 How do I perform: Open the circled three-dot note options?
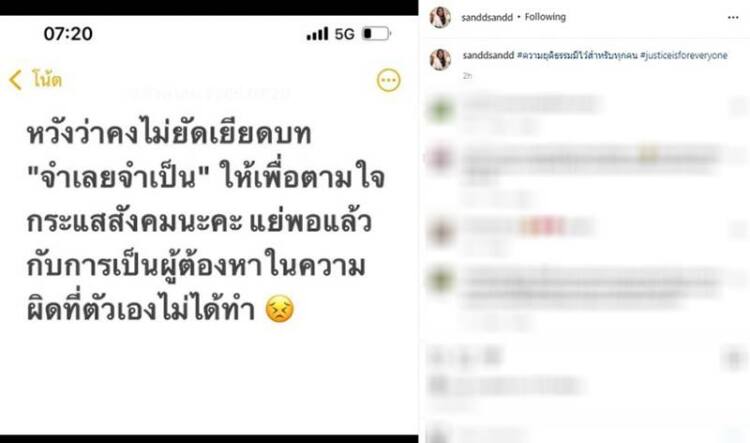pos(388,80)
